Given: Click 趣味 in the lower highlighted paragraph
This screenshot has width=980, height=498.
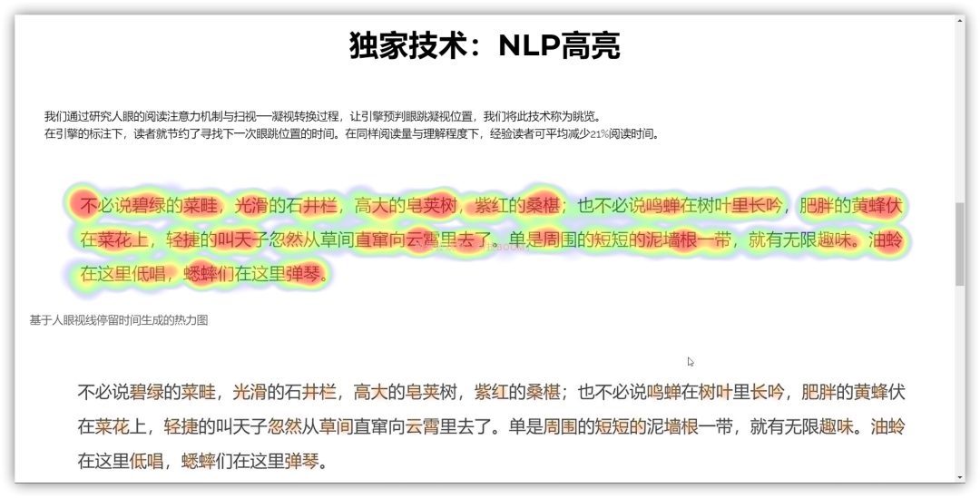Looking at the screenshot, I should (x=837, y=426).
